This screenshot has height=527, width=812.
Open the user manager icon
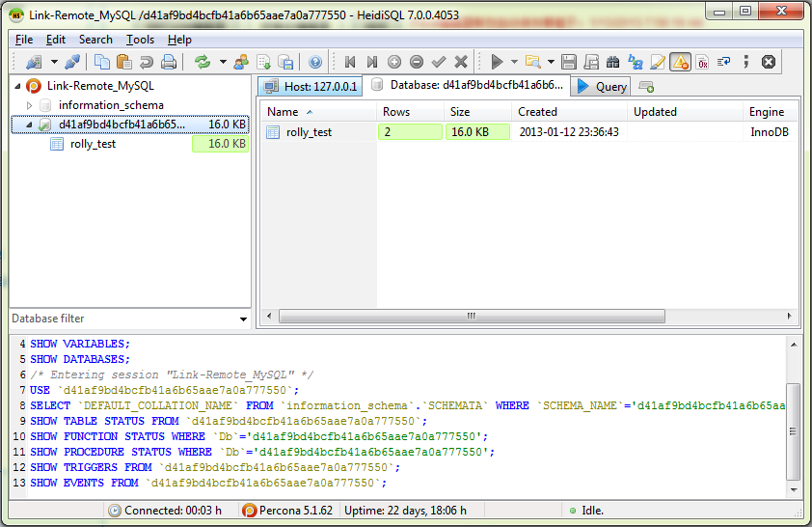(241, 62)
